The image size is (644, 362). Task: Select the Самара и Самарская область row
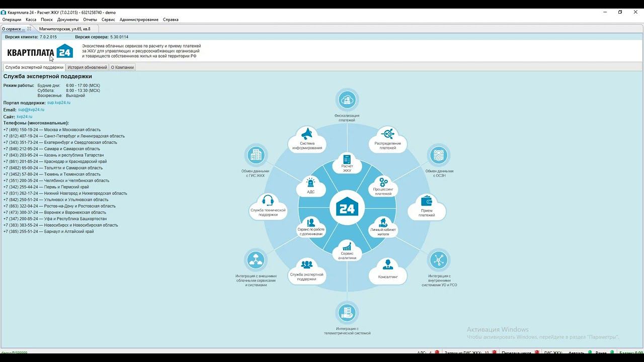coord(51,149)
